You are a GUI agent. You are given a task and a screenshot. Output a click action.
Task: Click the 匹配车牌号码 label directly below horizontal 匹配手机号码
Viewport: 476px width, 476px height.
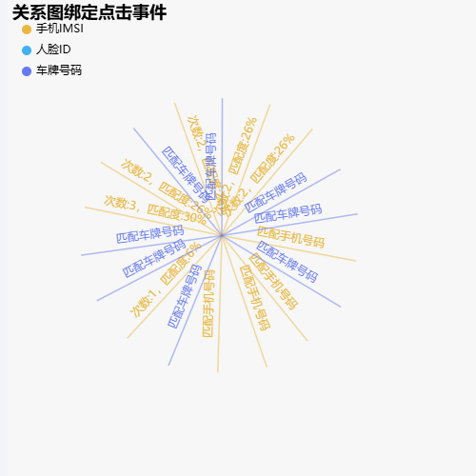[x=288, y=262]
